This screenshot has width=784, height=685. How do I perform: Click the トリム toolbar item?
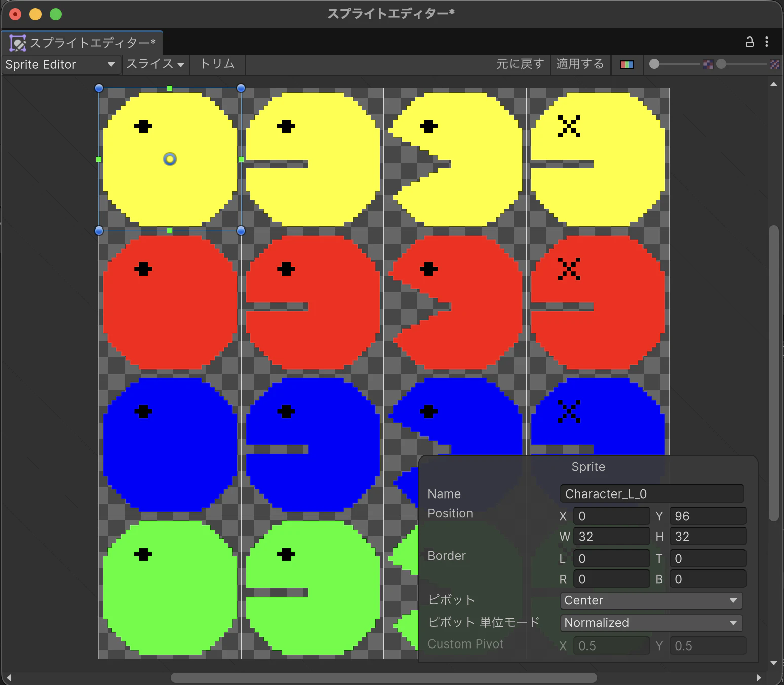217,65
